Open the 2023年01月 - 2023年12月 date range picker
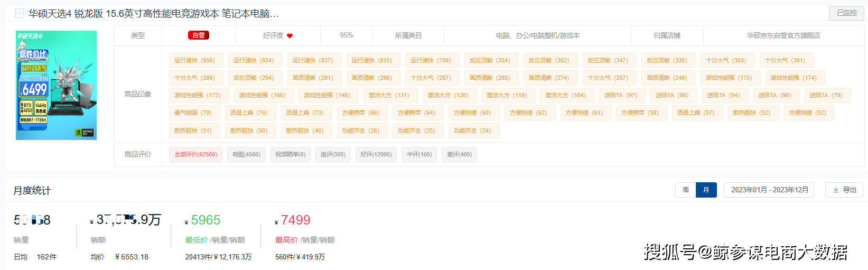 769,190
